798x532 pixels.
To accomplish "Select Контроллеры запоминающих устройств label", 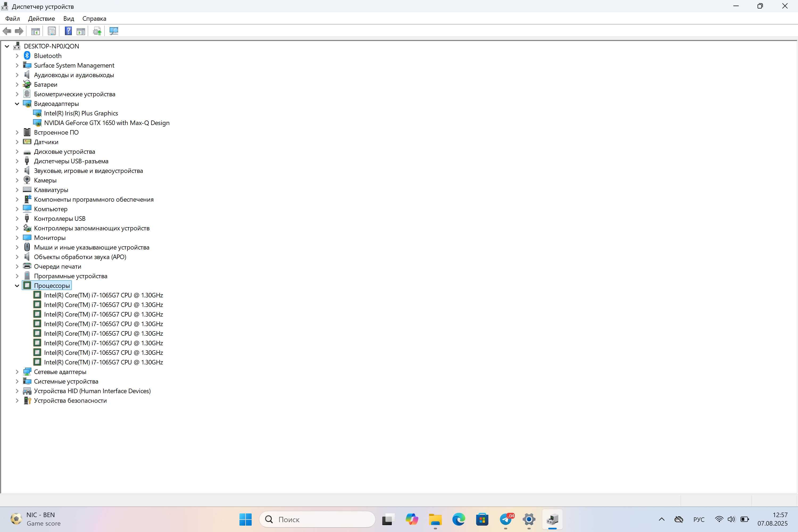I will coord(92,228).
